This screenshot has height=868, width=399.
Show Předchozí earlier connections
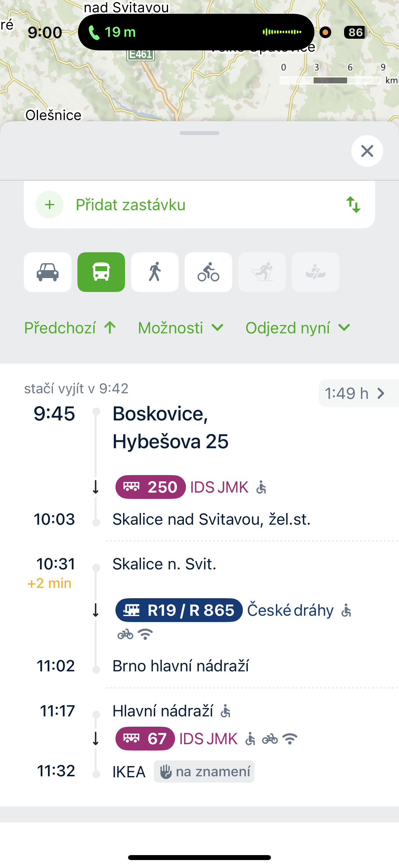[70, 328]
